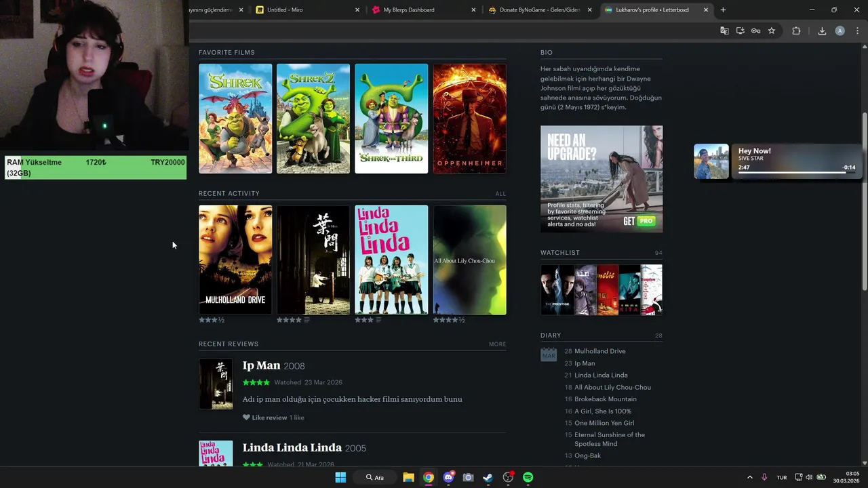
Task: Open the Chrome extensions puzzle icon
Action: point(796,30)
